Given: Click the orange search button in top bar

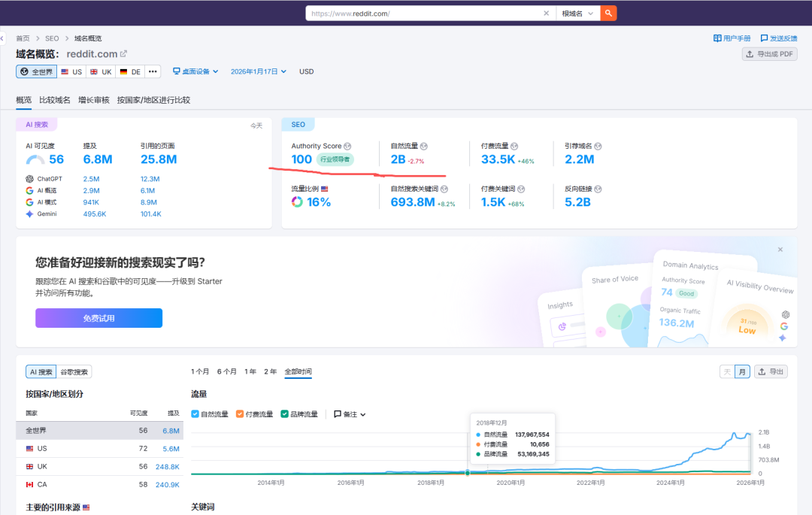Looking at the screenshot, I should (608, 13).
